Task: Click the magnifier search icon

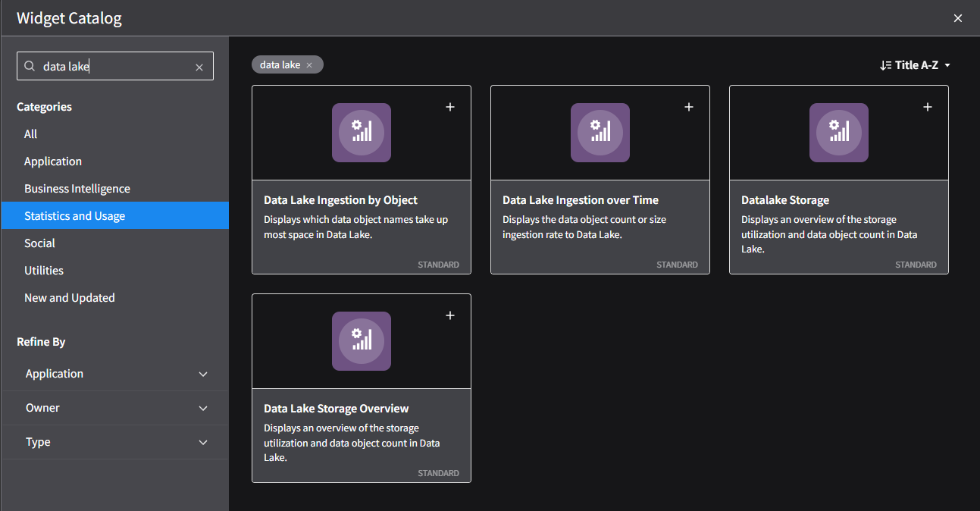Action: [x=30, y=66]
